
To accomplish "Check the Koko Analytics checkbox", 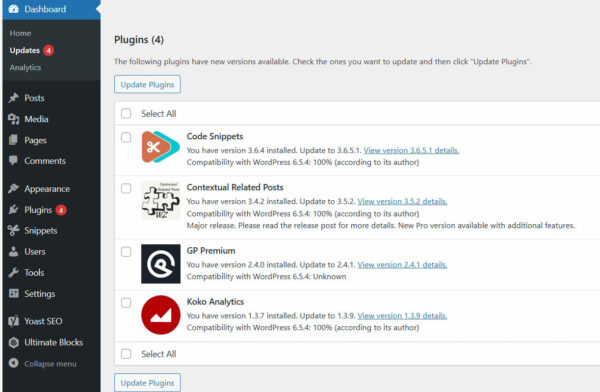I will 126,303.
